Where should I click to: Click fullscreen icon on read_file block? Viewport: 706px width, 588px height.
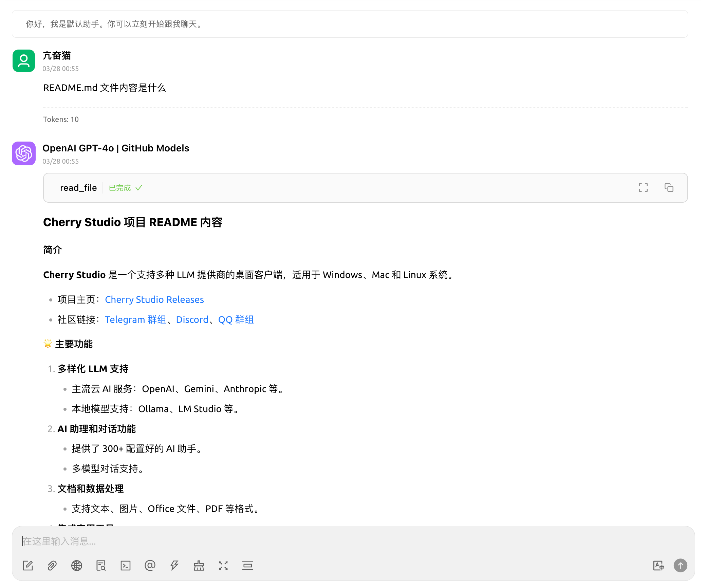click(643, 188)
